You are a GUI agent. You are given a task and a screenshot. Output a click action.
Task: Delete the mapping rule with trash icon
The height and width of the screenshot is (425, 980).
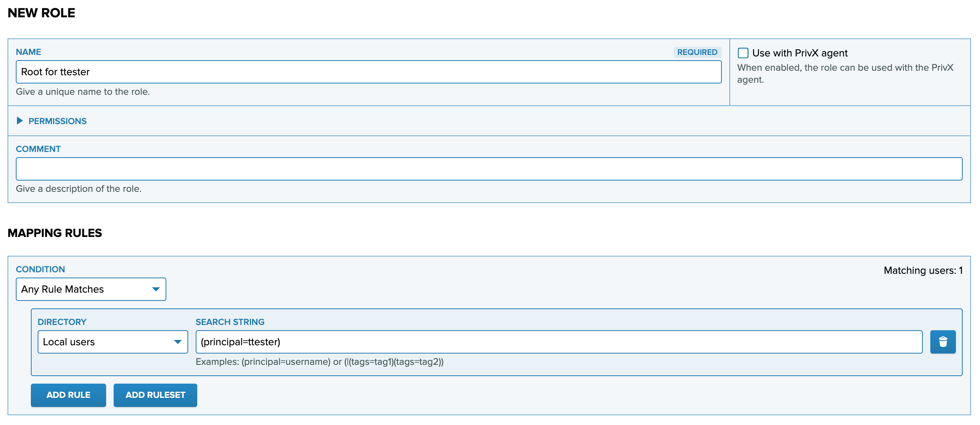coord(942,342)
